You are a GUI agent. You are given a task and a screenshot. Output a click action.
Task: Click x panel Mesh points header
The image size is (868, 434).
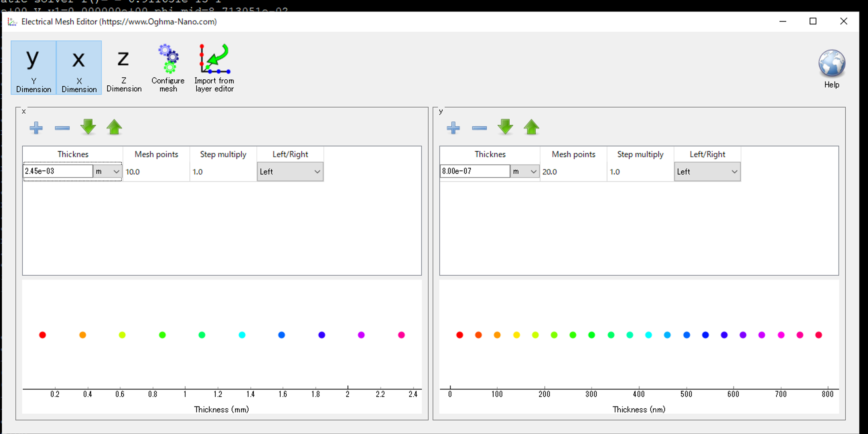(156, 154)
